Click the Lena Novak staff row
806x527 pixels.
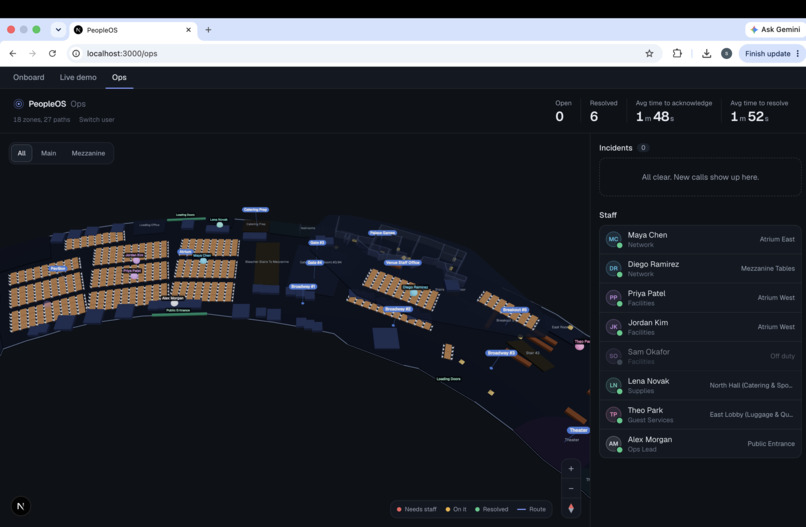[700, 386]
